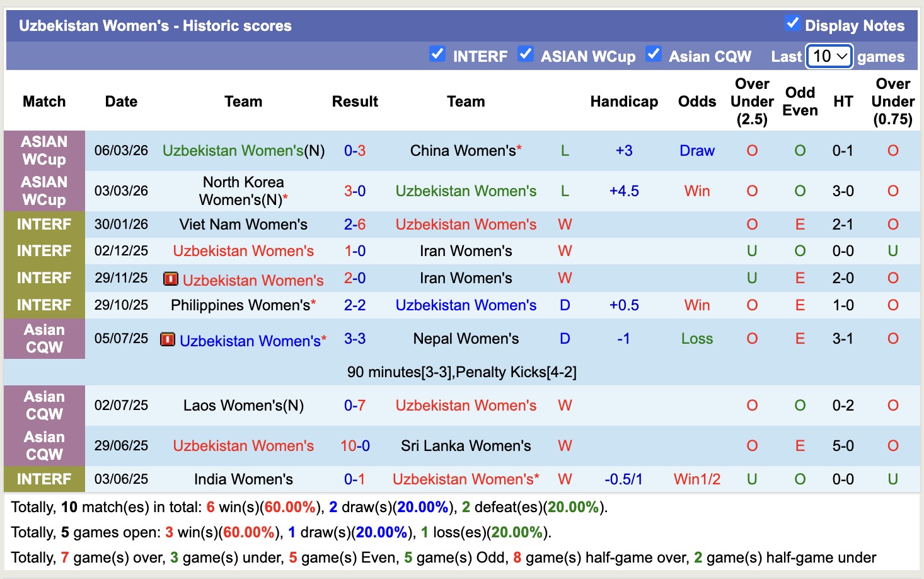Toggle the Asian CQW filter checkbox
This screenshot has height=579, width=924.
(x=654, y=54)
